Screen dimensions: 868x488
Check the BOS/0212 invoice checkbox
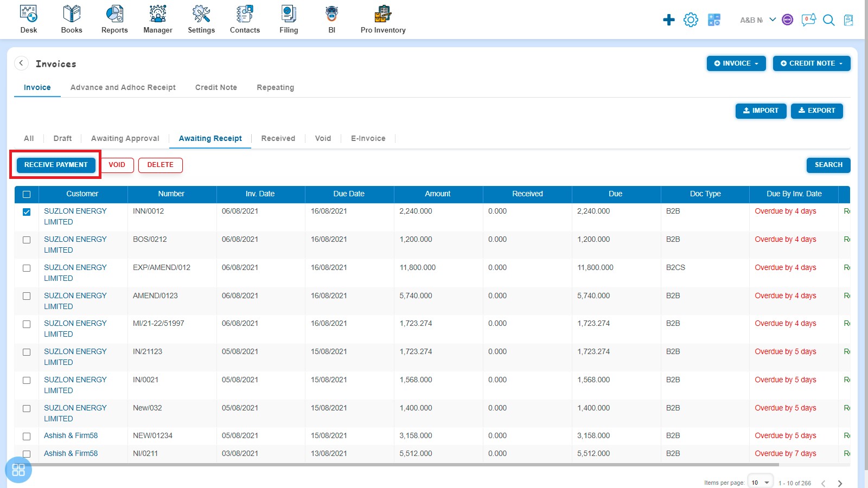click(x=27, y=240)
